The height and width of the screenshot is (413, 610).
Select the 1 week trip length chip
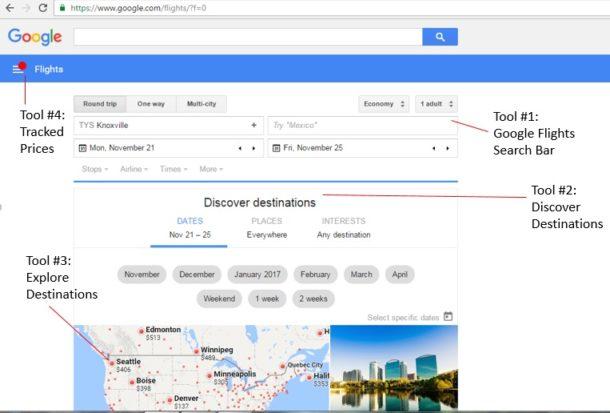click(x=267, y=299)
